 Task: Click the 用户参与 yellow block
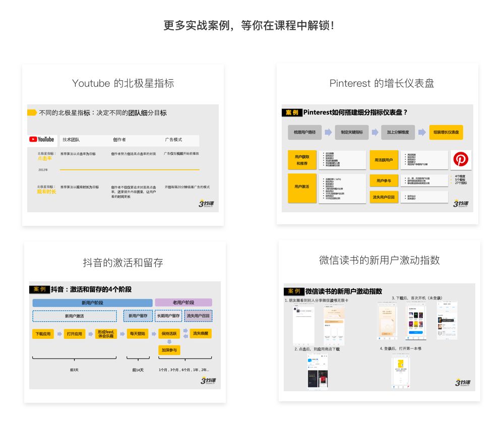[x=384, y=180]
